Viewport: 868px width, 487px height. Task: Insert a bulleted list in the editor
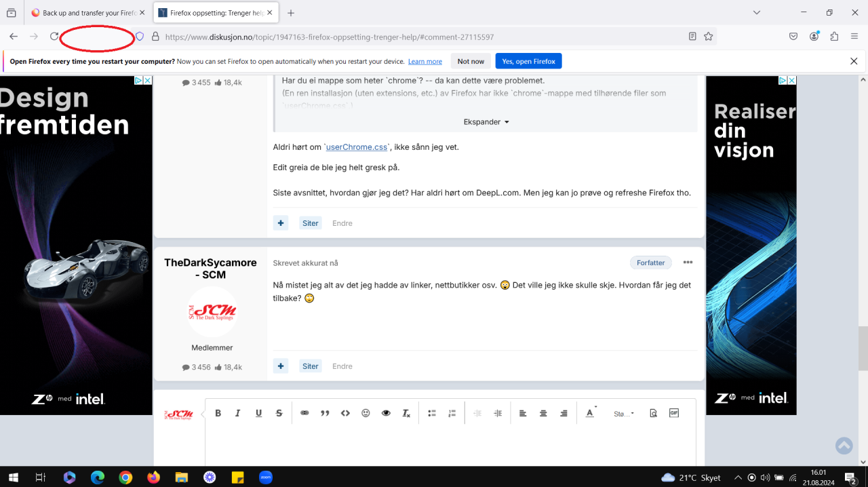432,413
